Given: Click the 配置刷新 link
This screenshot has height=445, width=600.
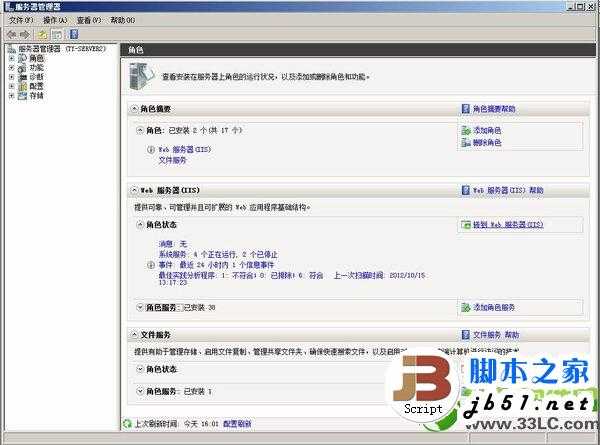Looking at the screenshot, I should click(x=237, y=424).
